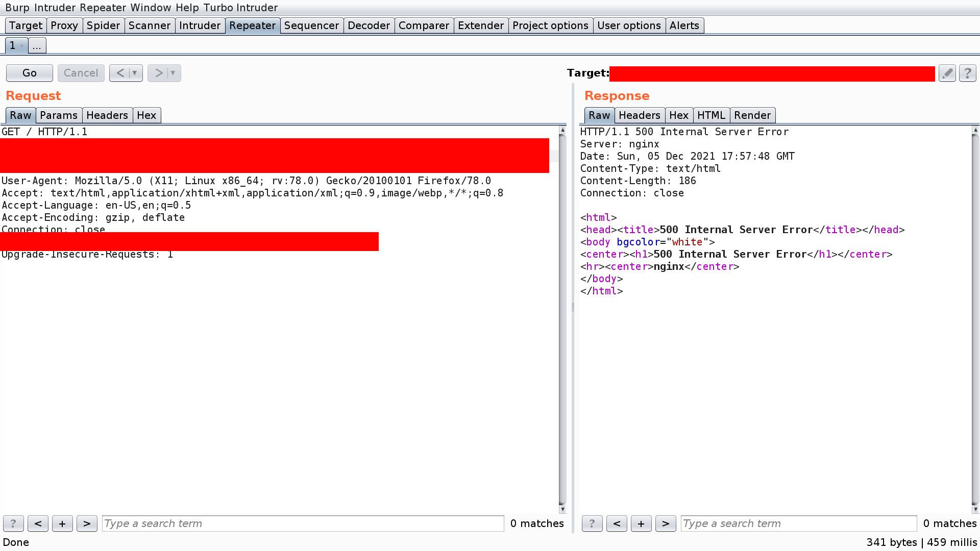Switch request view to Params tab

coord(59,115)
